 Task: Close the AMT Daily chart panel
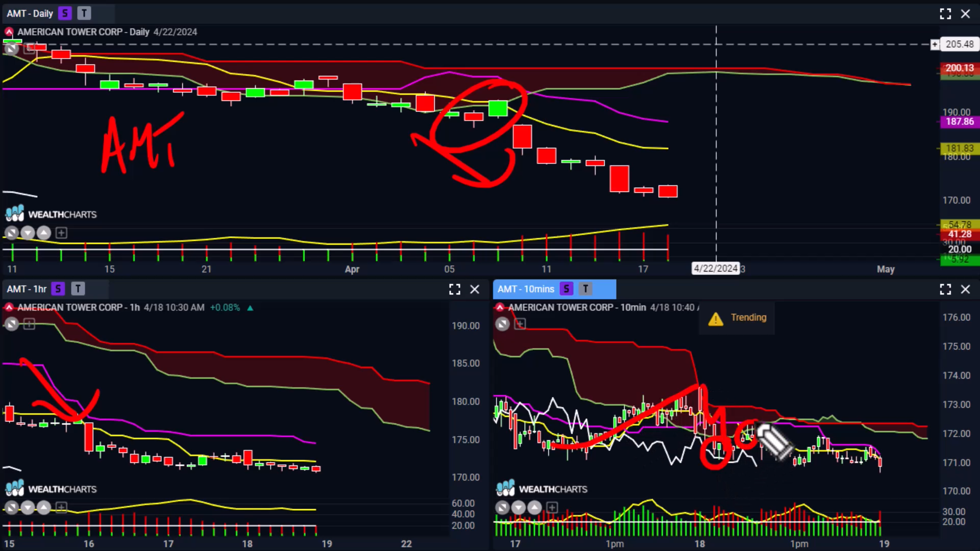tap(965, 14)
